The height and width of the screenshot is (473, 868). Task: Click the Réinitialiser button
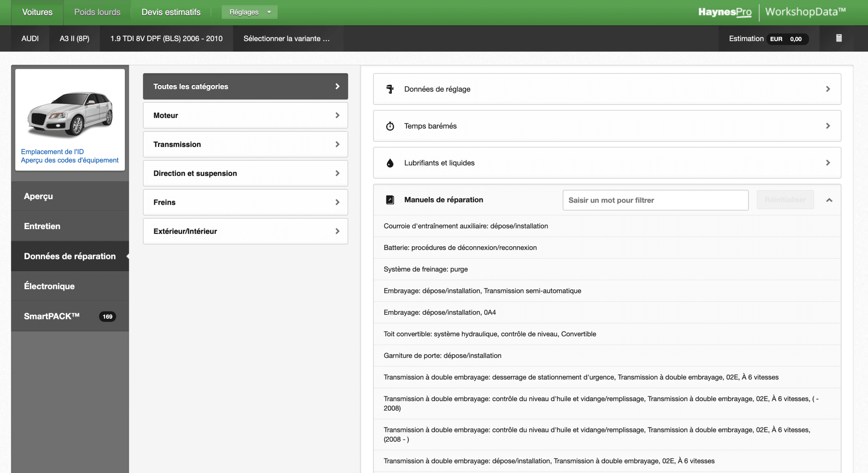coord(785,200)
